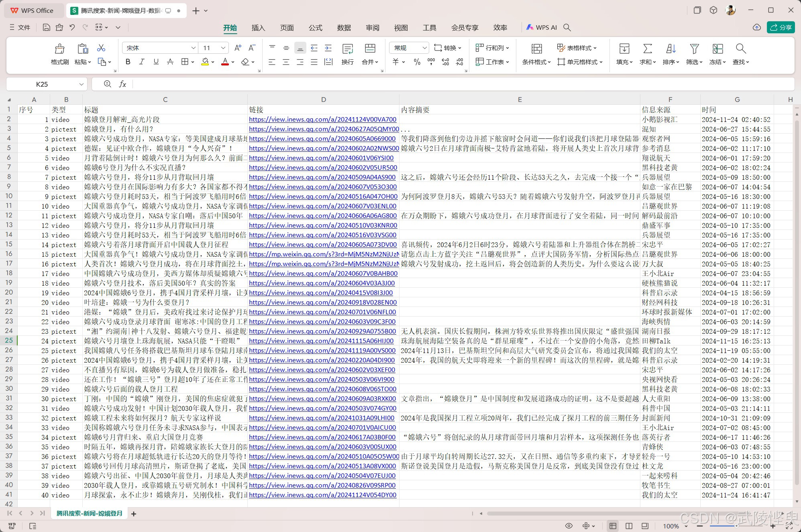Image resolution: width=801 pixels, height=532 pixels.
Task: Click the wrap text (换行) icon
Action: pos(347,49)
